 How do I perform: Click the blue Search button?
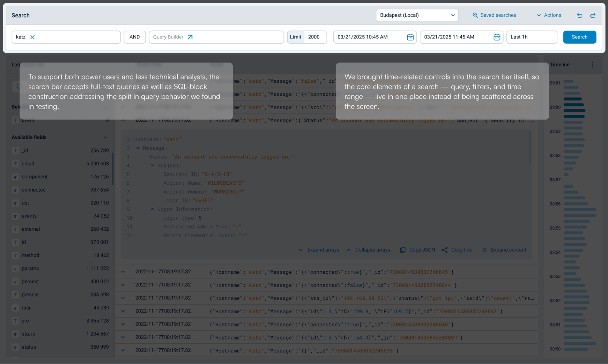point(579,37)
